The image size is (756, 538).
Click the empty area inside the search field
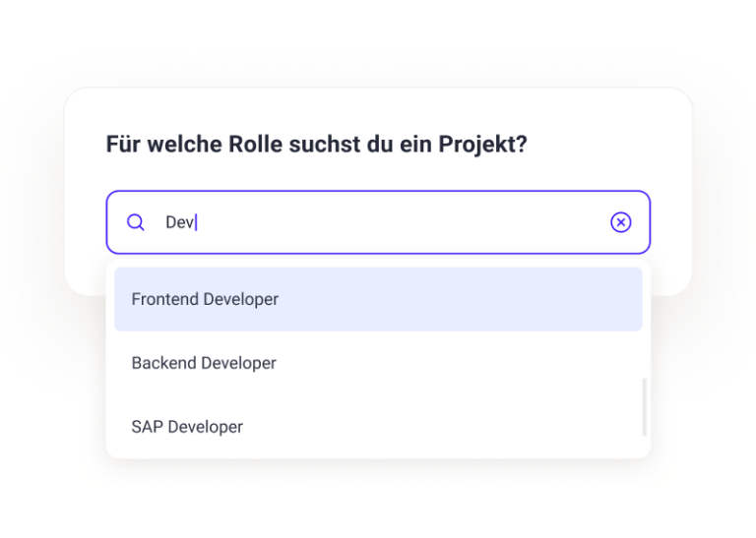click(x=401, y=222)
